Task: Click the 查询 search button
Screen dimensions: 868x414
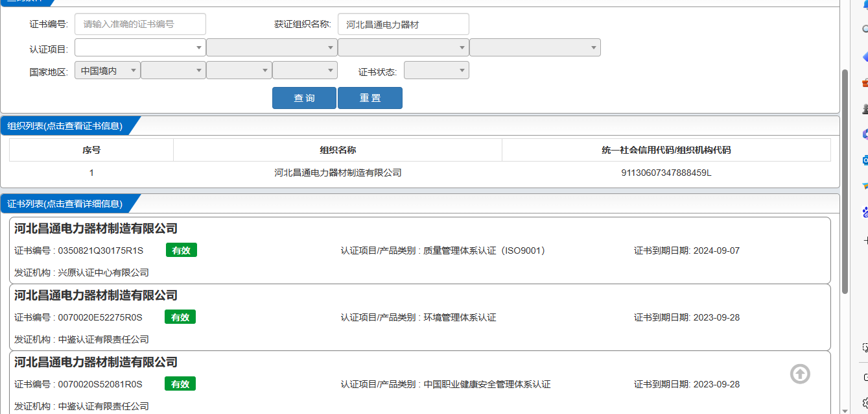Action: pos(304,98)
